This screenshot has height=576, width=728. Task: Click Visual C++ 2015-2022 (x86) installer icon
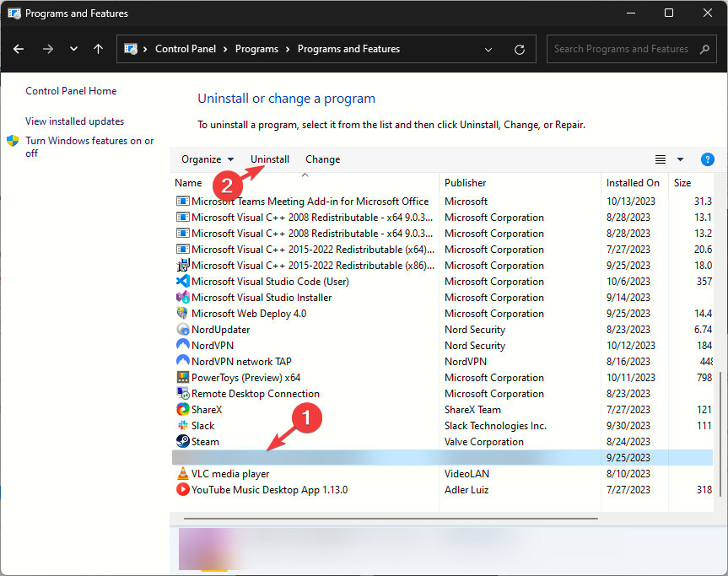(x=183, y=265)
